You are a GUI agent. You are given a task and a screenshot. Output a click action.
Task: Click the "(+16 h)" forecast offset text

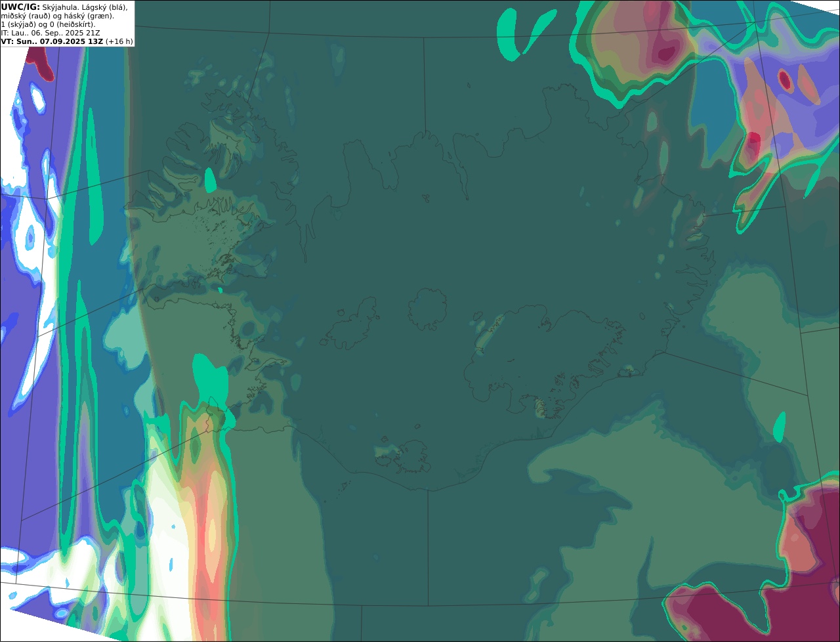tap(119, 41)
